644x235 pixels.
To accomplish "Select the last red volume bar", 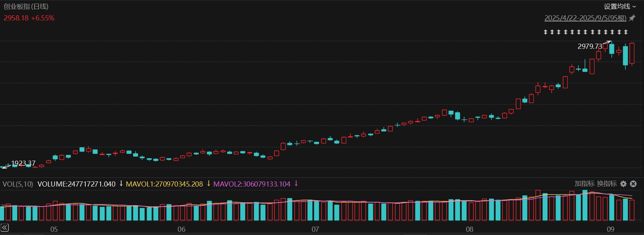I will point(632,210).
